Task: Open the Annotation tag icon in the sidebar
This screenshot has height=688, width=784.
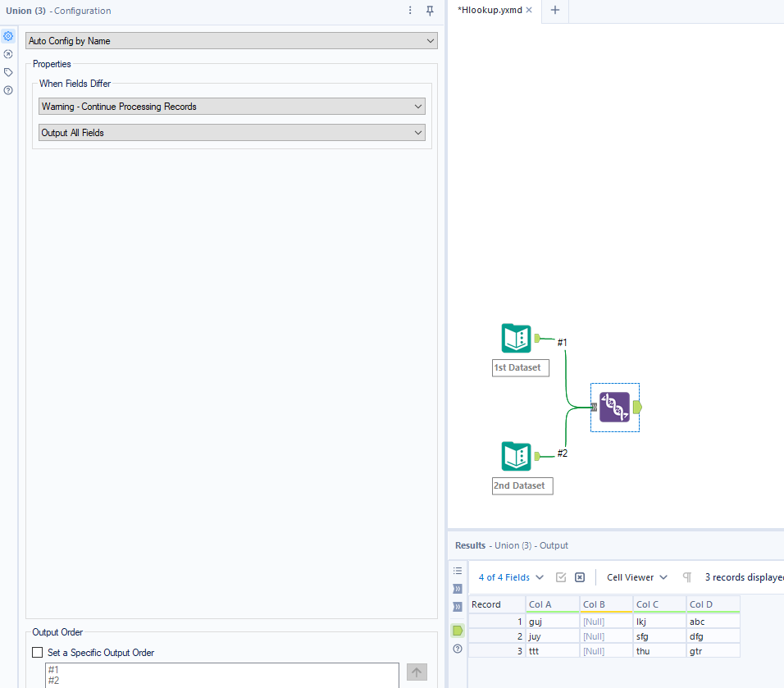Action: (x=8, y=72)
